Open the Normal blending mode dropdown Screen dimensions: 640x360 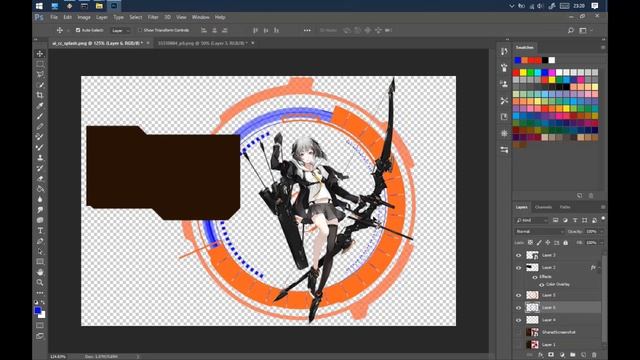point(539,231)
